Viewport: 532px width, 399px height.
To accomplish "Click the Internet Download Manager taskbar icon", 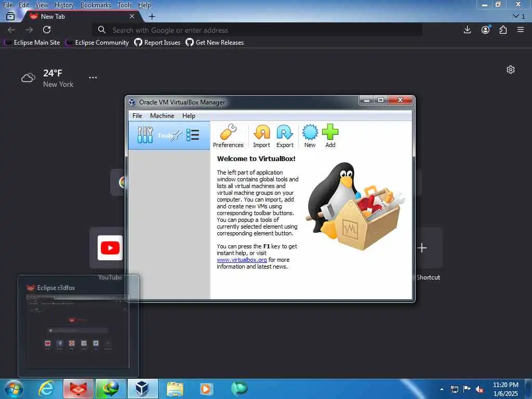I will 110,389.
